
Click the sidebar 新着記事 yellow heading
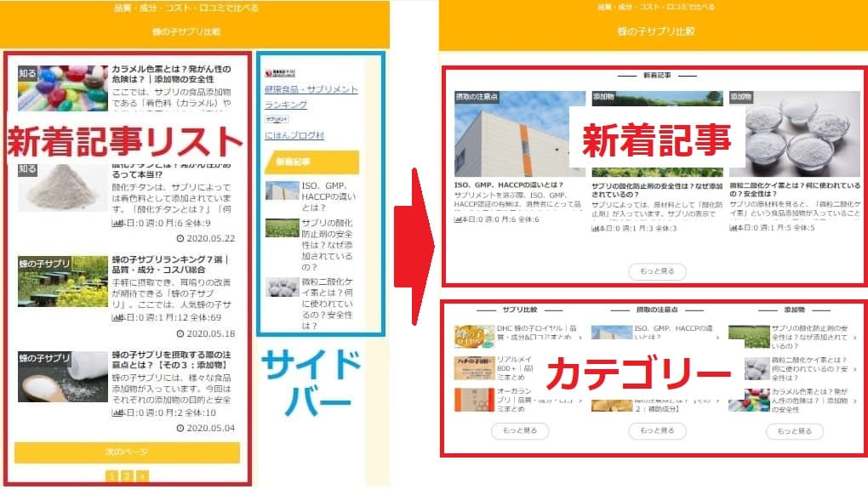coord(311,162)
